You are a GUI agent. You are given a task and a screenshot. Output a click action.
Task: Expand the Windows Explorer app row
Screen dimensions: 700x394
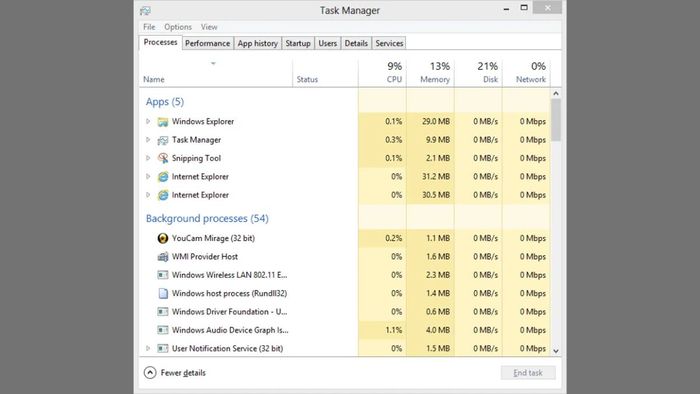pos(148,121)
